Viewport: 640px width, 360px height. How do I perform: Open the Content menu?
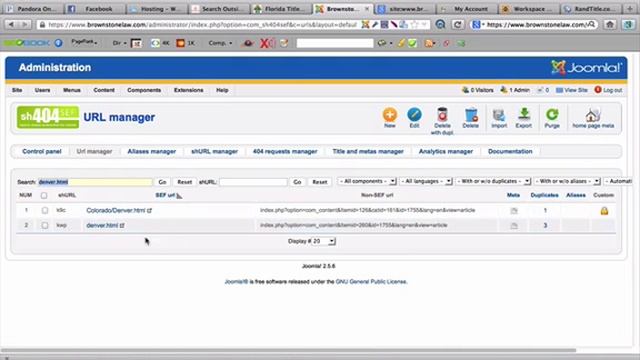104,90
